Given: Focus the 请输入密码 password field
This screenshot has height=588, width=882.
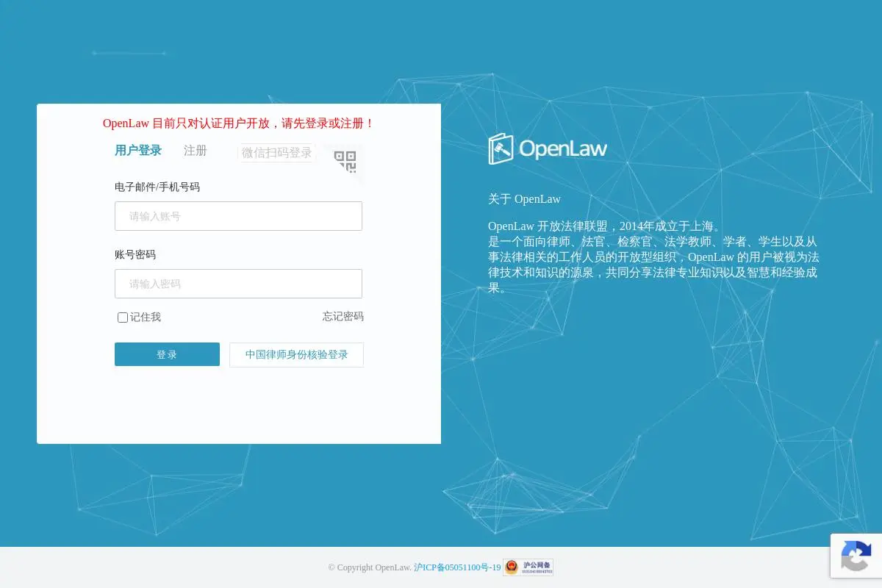Looking at the screenshot, I should (238, 284).
